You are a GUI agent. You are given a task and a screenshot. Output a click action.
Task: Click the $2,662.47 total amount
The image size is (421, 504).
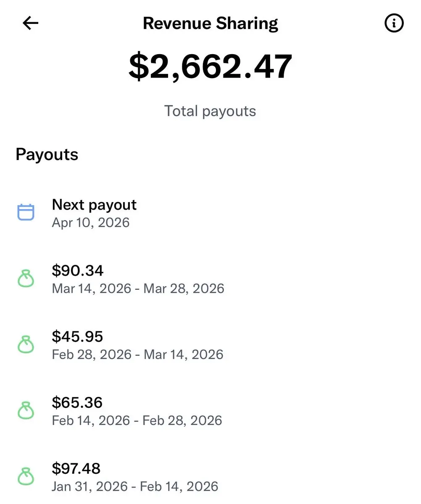[x=210, y=67]
